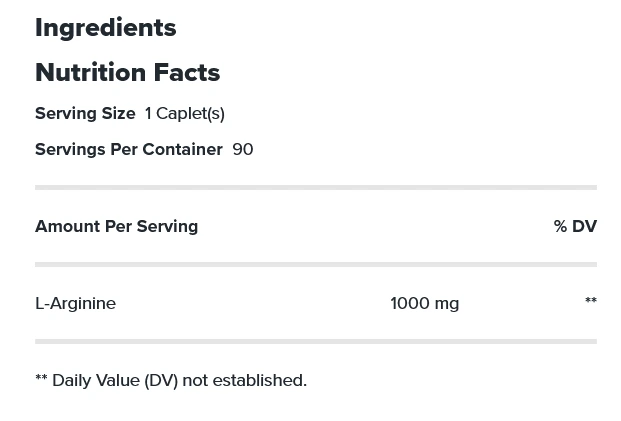Click the (DV) abbreviation in the footnote
Viewport: 621px width, 421px height.
(161, 380)
